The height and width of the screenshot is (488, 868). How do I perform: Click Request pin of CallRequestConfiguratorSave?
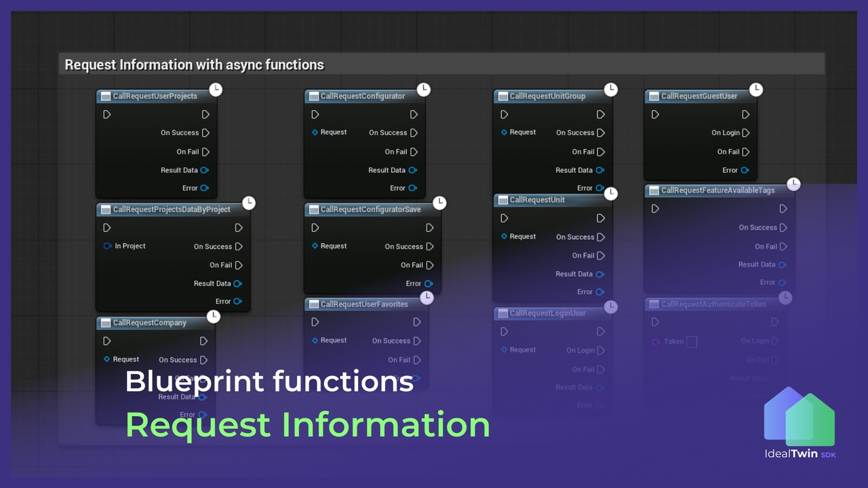315,246
